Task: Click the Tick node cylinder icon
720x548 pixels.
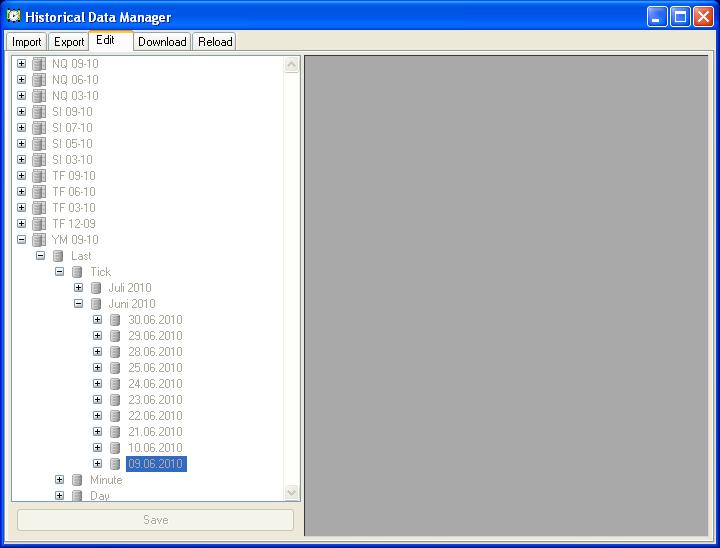Action: (x=77, y=271)
